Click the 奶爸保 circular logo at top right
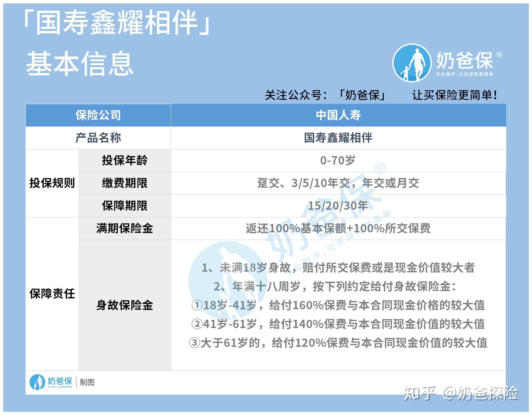This screenshot has width=532, height=415. 411,63
